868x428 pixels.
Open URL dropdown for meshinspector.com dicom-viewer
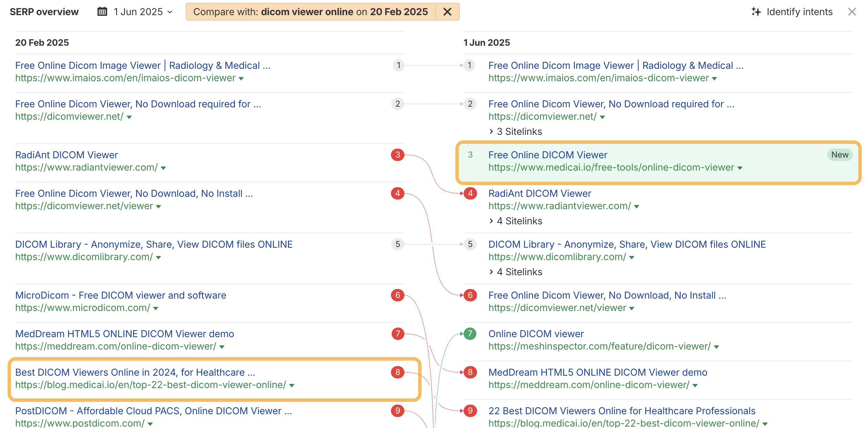pyautogui.click(x=716, y=347)
